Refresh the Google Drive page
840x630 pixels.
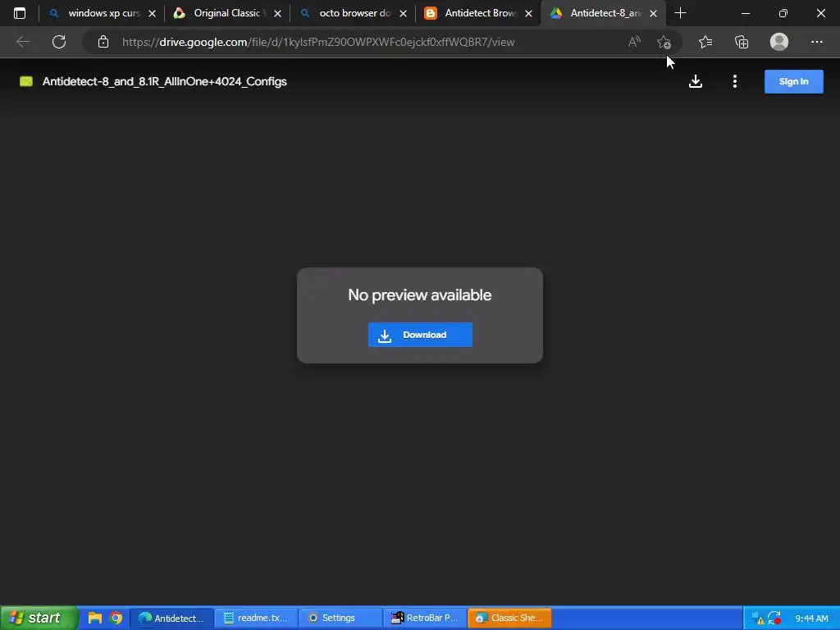(x=59, y=42)
